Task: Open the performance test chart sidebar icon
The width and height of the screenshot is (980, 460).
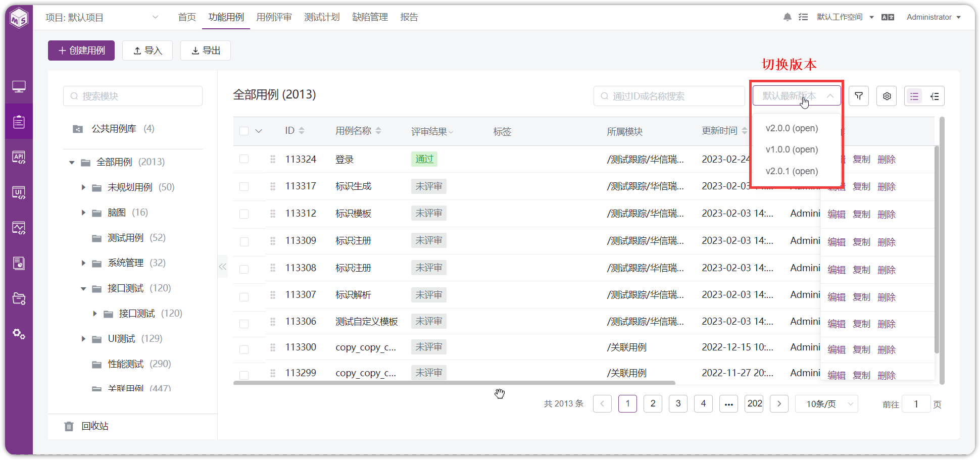Action: coord(19,228)
